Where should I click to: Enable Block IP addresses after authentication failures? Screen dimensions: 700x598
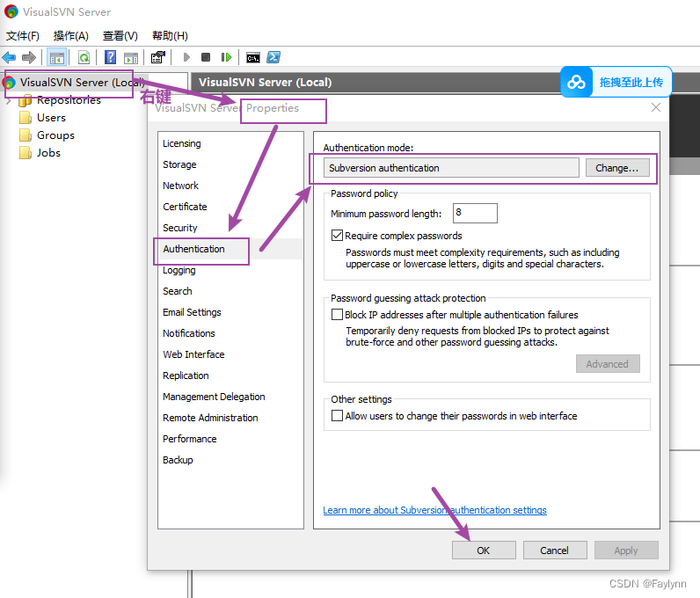337,315
